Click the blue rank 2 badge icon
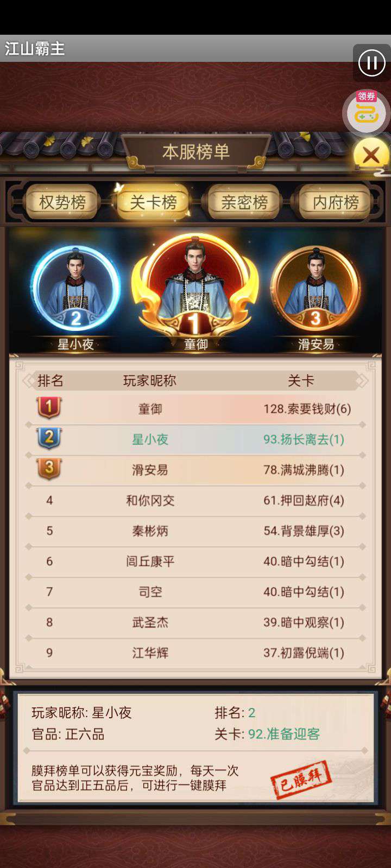391x868 pixels. tap(49, 438)
